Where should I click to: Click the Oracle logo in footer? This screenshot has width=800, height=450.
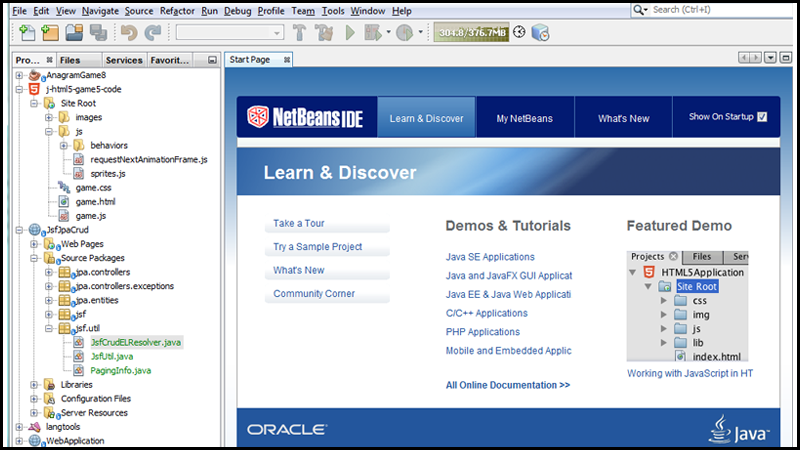pos(287,430)
